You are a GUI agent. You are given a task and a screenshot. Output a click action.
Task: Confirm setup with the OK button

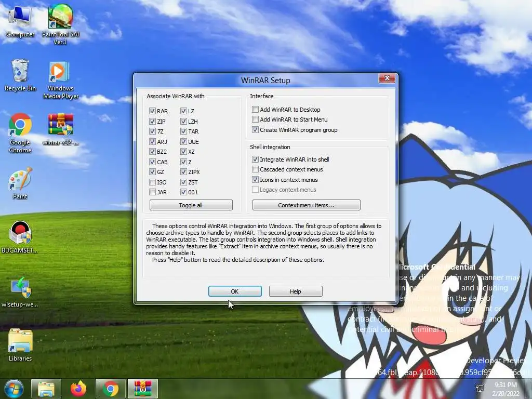235,291
